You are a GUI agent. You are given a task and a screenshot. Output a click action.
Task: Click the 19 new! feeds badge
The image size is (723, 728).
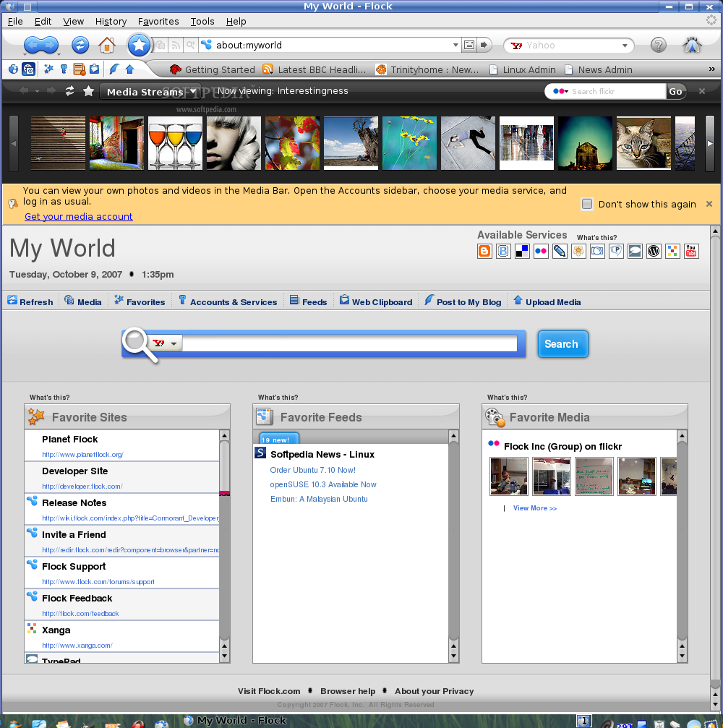coord(278,439)
